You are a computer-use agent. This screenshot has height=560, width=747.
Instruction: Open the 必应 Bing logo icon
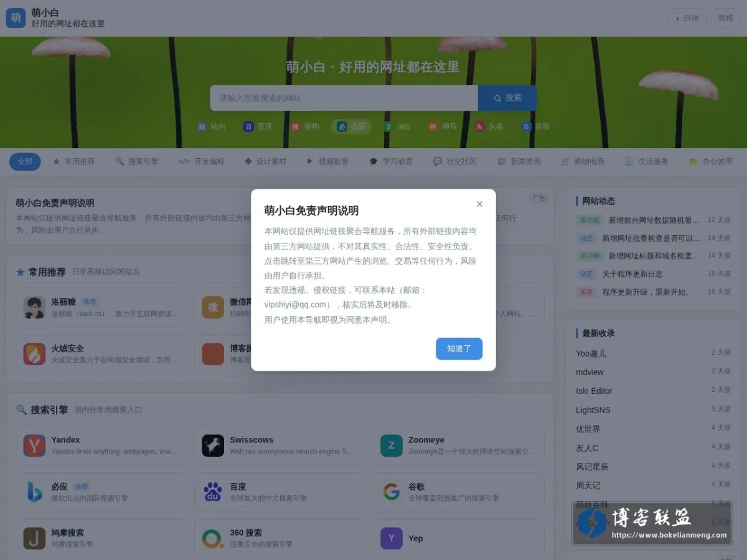tap(34, 492)
